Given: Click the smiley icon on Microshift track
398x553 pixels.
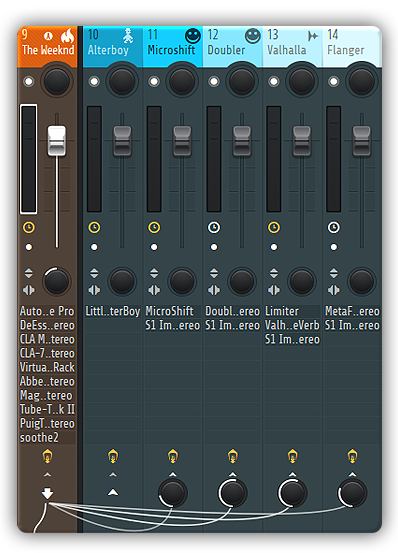Looking at the screenshot, I should click(192, 36).
